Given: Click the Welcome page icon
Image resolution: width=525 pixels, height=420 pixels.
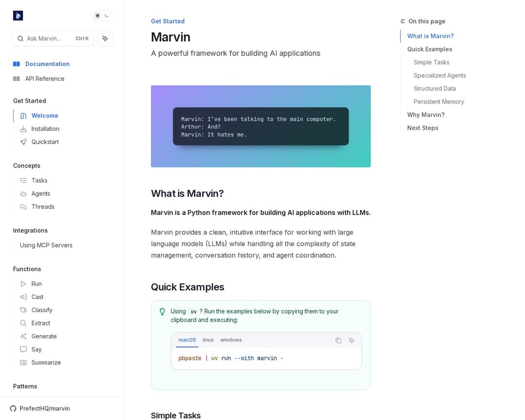Looking at the screenshot, I should coord(23,116).
